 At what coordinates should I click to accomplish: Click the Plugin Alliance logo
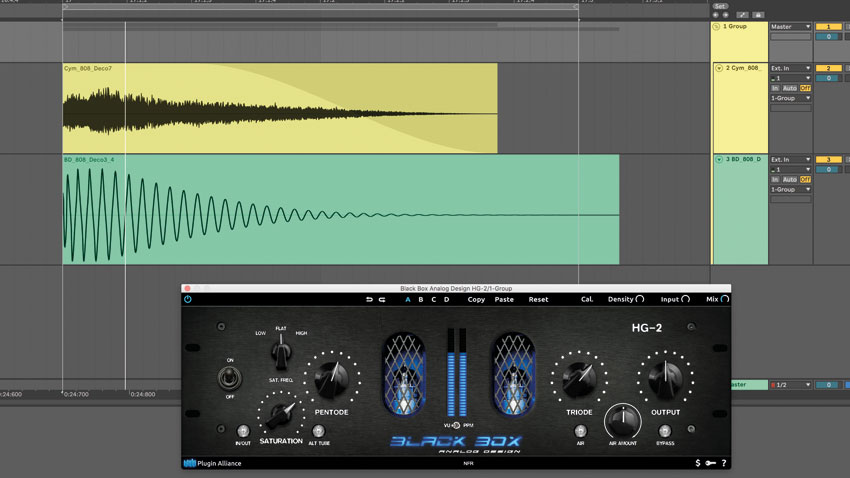click(x=212, y=463)
